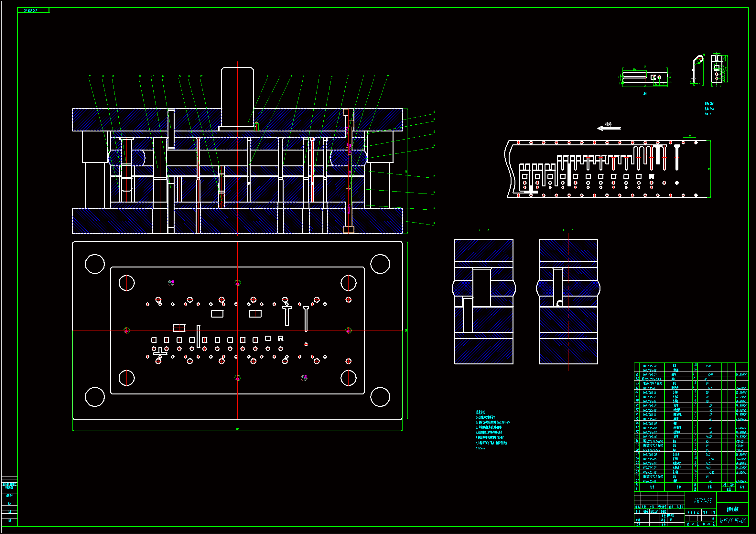
Task: Select the mirrored drawing number box at top-left corner
Action: point(33,10)
